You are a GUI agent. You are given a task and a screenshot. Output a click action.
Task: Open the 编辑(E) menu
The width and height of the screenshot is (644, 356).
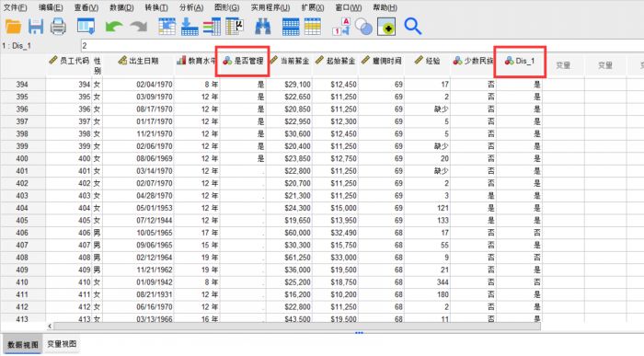coord(51,7)
